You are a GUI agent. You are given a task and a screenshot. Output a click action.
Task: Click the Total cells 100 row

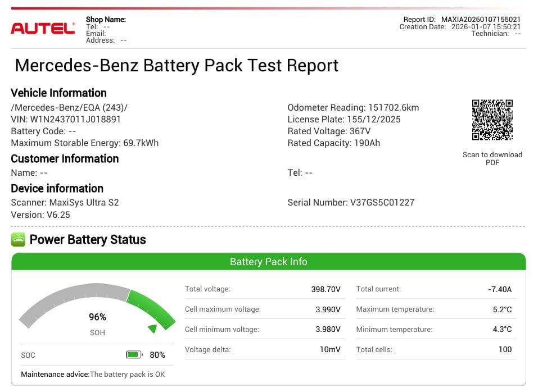pyautogui.click(x=434, y=350)
